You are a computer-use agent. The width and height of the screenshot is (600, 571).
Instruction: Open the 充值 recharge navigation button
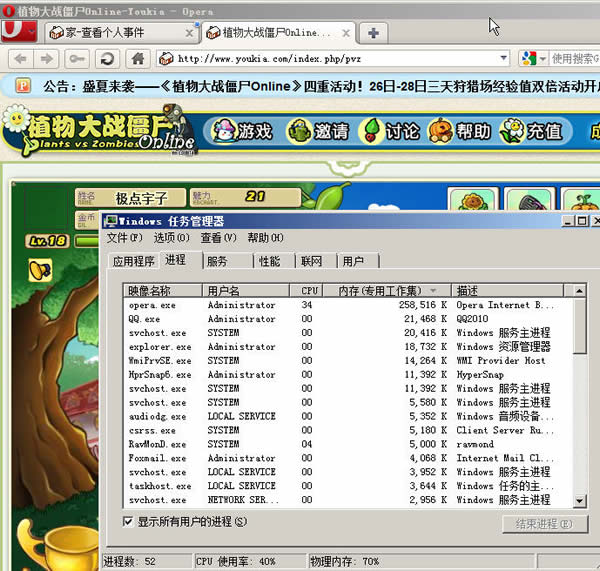531,131
